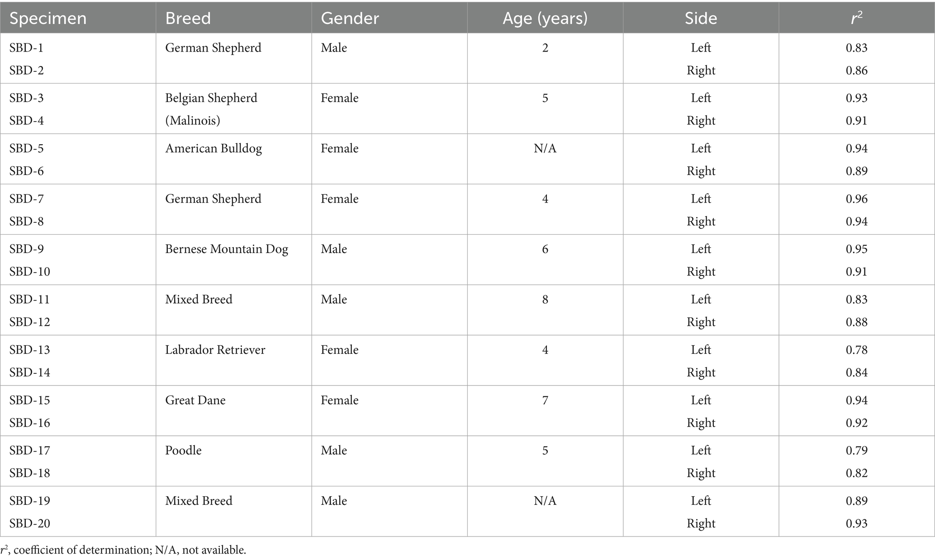
Task: Click the Specimen column header
Action: click(48, 18)
